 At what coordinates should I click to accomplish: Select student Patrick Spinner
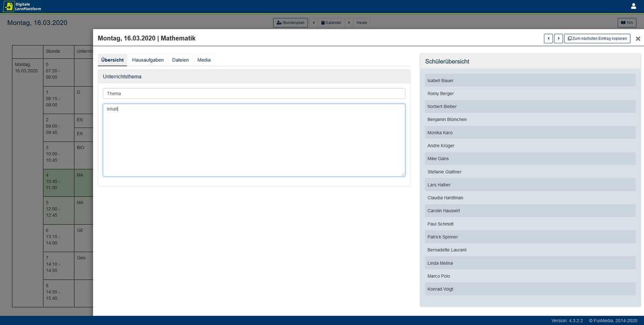click(530, 237)
